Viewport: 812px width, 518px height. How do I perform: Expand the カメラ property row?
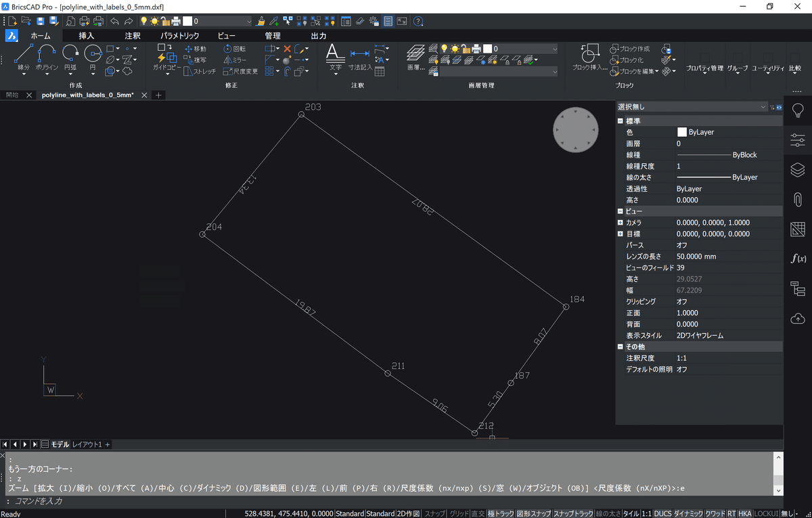[620, 223]
